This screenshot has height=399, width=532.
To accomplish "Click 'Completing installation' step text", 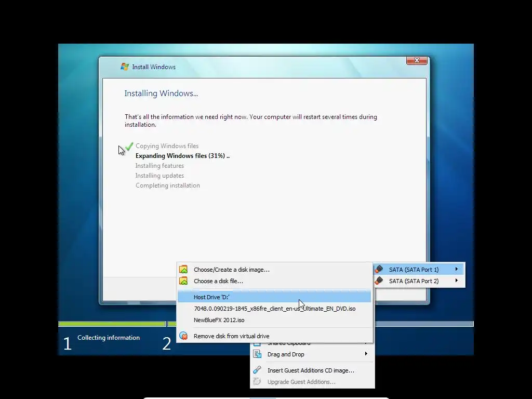I will pyautogui.click(x=168, y=185).
